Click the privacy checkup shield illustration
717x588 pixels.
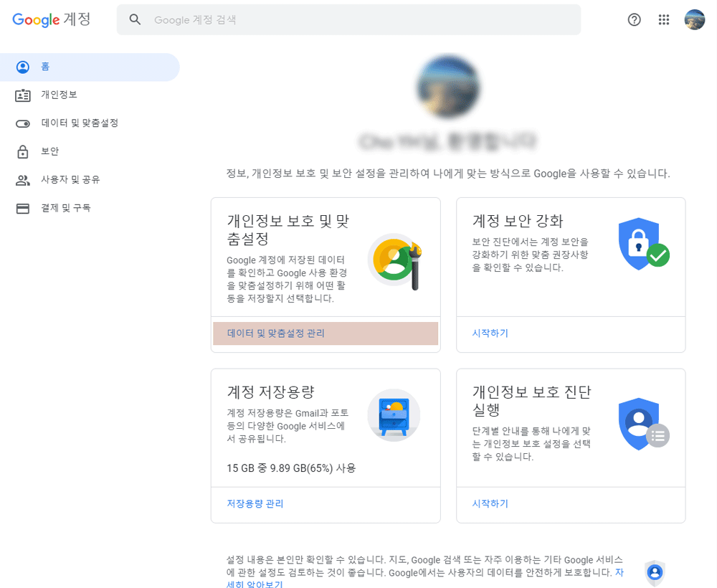pos(643,423)
